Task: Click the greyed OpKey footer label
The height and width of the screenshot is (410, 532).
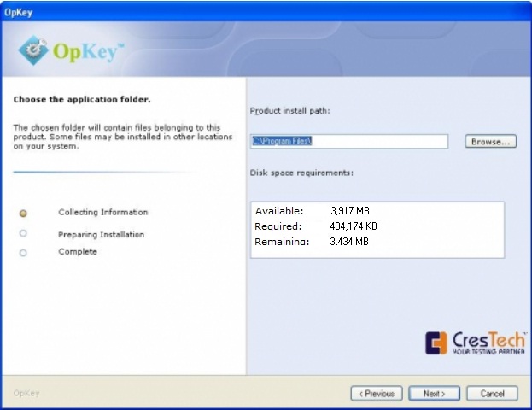Action: pos(26,393)
